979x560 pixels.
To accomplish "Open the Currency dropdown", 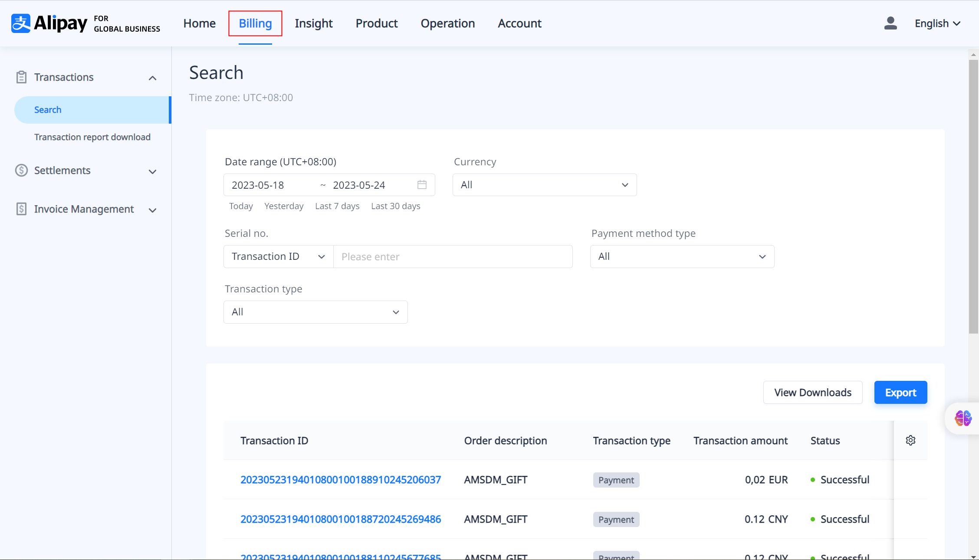I will coord(544,185).
